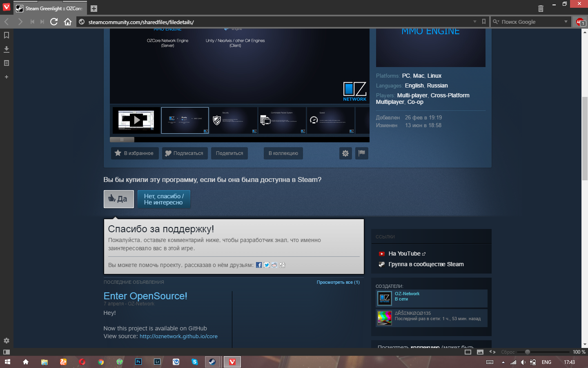Image resolution: width=588 pixels, height=368 pixels.
Task: Open Photoshop from the taskbar
Action: pos(138,362)
